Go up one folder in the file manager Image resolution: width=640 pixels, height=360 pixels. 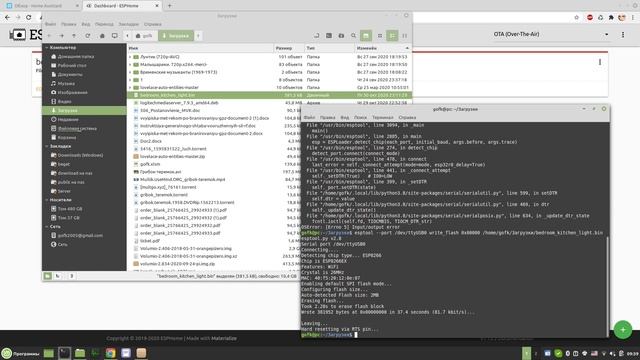tap(74, 36)
